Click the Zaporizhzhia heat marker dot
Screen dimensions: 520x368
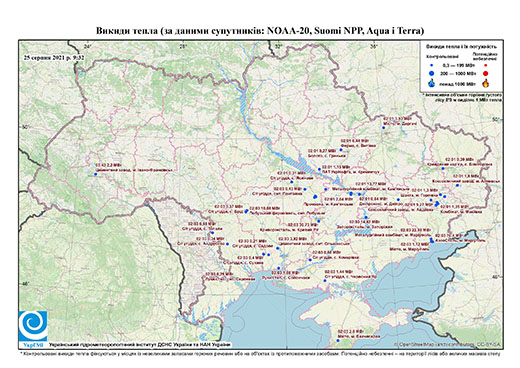coord(366,217)
